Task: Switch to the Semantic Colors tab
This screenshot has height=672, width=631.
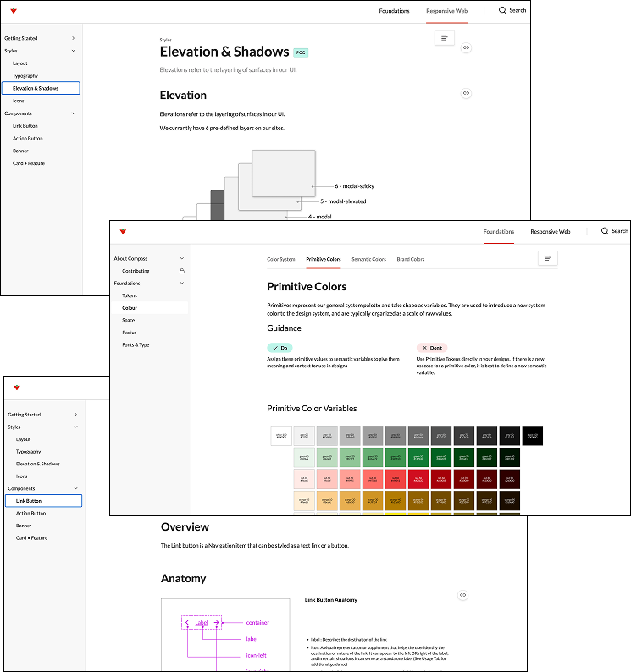Action: pos(368,259)
